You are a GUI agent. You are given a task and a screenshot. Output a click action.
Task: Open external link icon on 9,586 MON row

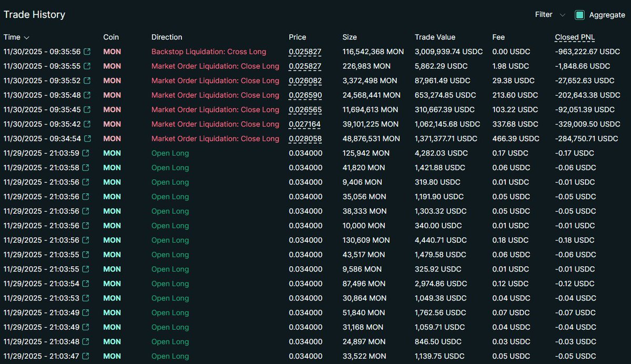[x=86, y=269]
